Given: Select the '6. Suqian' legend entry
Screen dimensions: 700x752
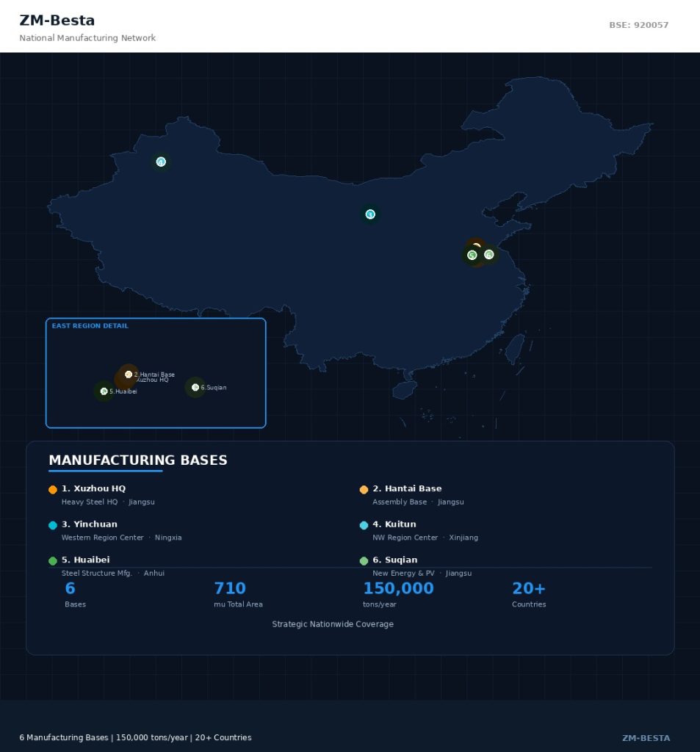Looking at the screenshot, I should [x=395, y=560].
